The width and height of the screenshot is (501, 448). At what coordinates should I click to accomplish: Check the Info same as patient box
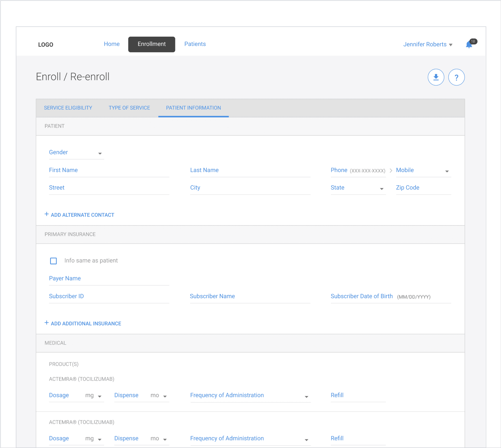(x=53, y=261)
